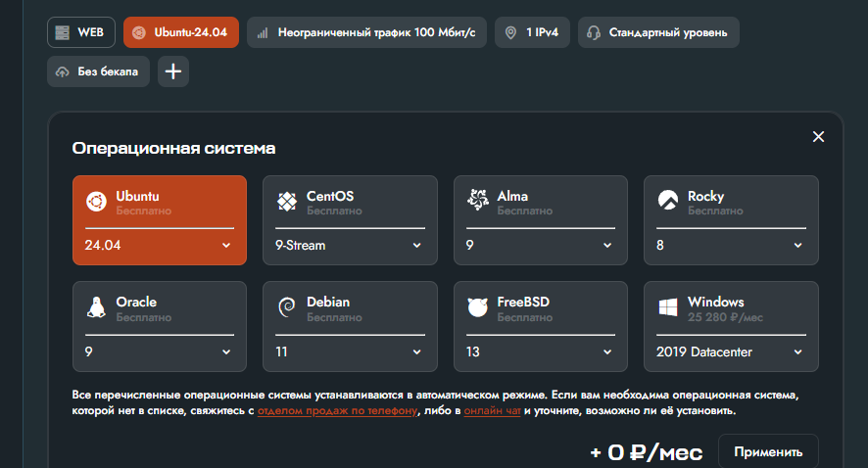Select the Alma name label

[x=512, y=197]
